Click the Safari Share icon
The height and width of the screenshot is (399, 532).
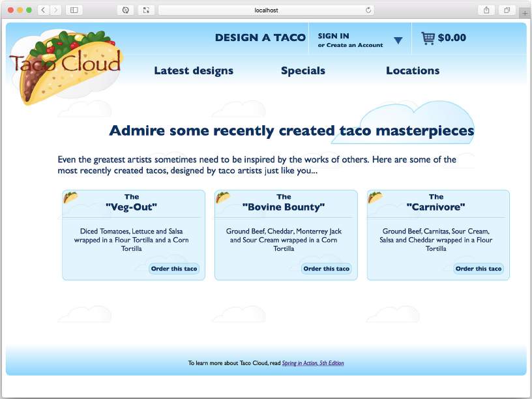coord(486,10)
